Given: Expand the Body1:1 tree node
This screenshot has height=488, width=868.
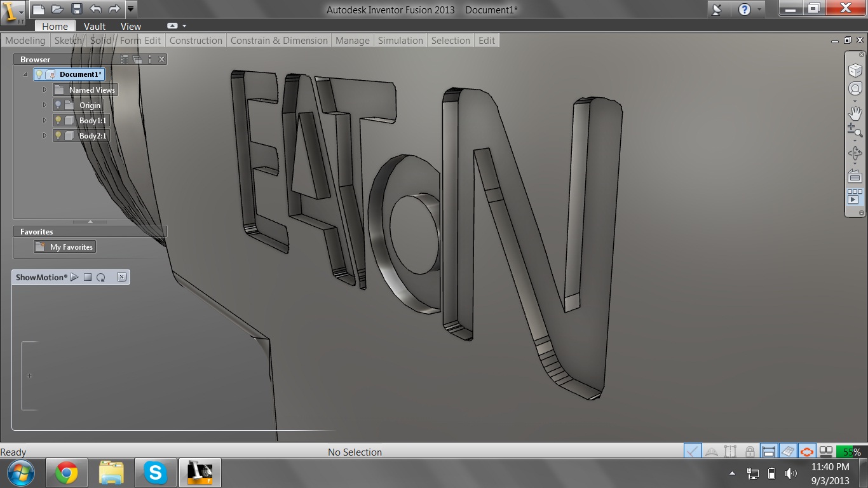Looking at the screenshot, I should [x=44, y=120].
